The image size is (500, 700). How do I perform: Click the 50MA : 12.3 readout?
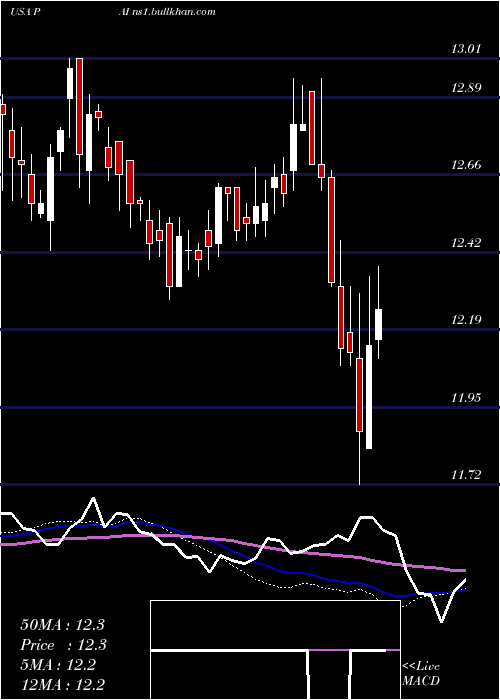(x=62, y=625)
